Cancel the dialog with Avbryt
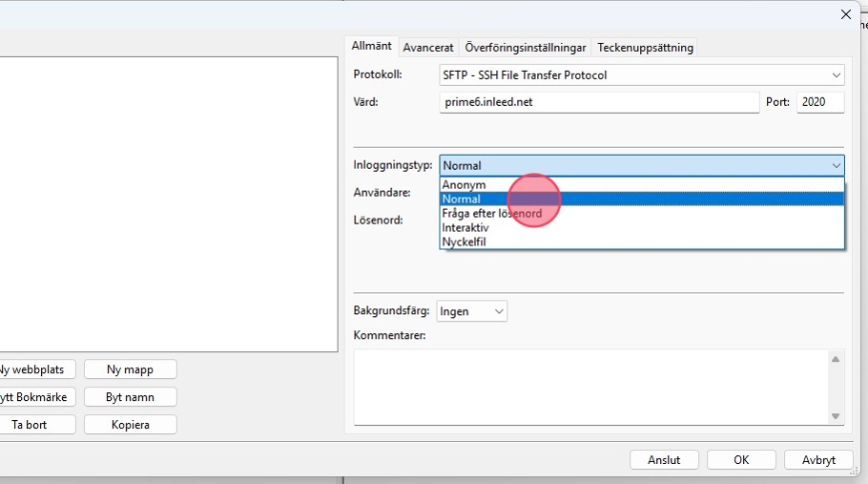 click(817, 460)
